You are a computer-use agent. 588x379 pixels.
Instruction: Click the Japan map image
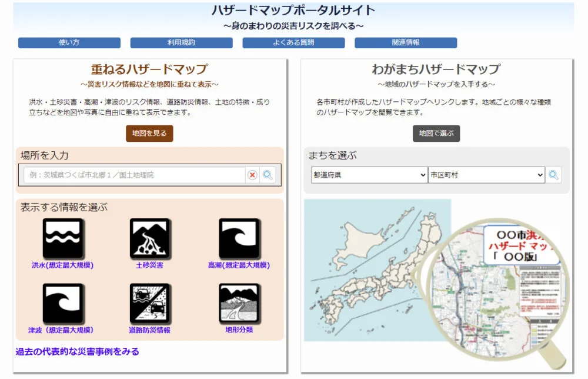377,270
